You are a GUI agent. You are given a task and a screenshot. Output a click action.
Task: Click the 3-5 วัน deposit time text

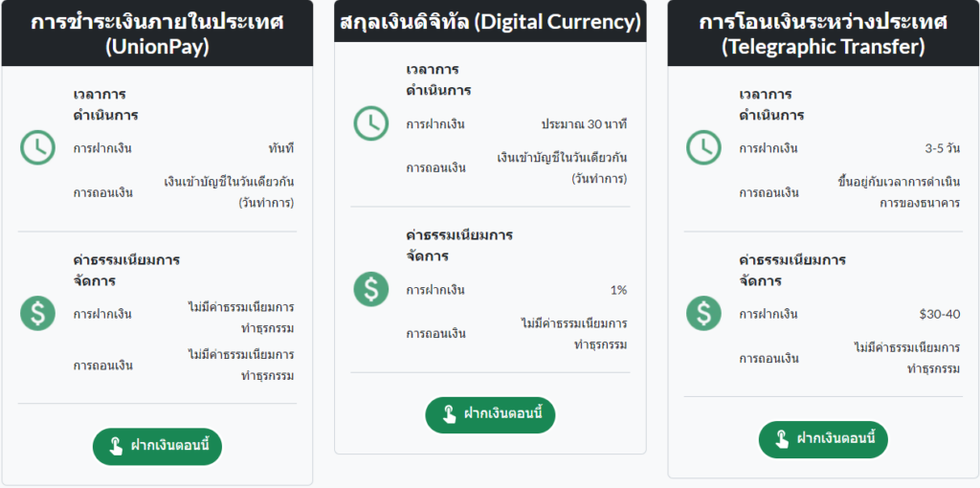[943, 148]
